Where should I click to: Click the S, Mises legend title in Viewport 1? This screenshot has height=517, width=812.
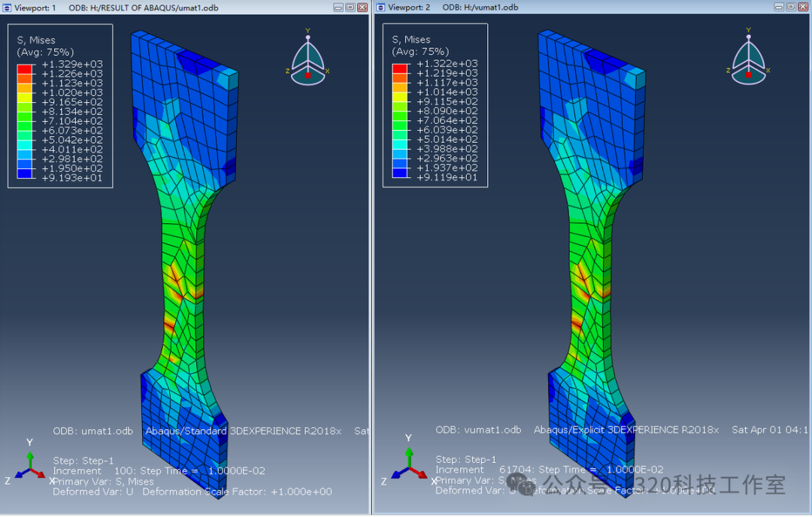coord(36,40)
